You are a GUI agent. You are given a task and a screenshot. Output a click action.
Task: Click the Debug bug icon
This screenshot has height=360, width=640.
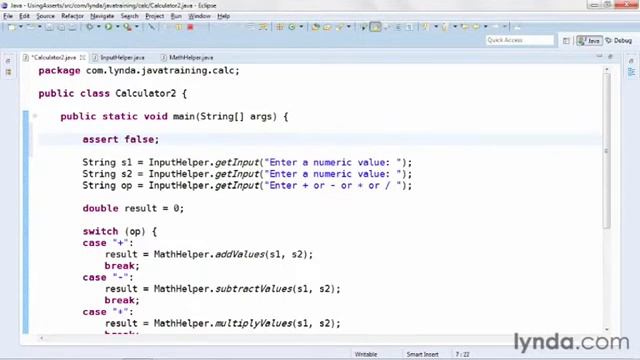point(89,27)
